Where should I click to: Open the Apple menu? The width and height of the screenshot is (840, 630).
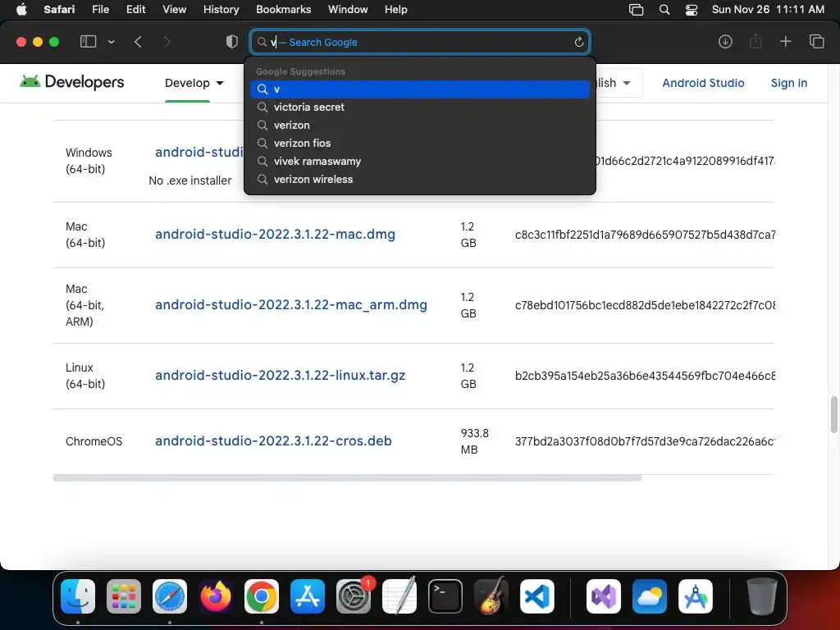click(21, 10)
